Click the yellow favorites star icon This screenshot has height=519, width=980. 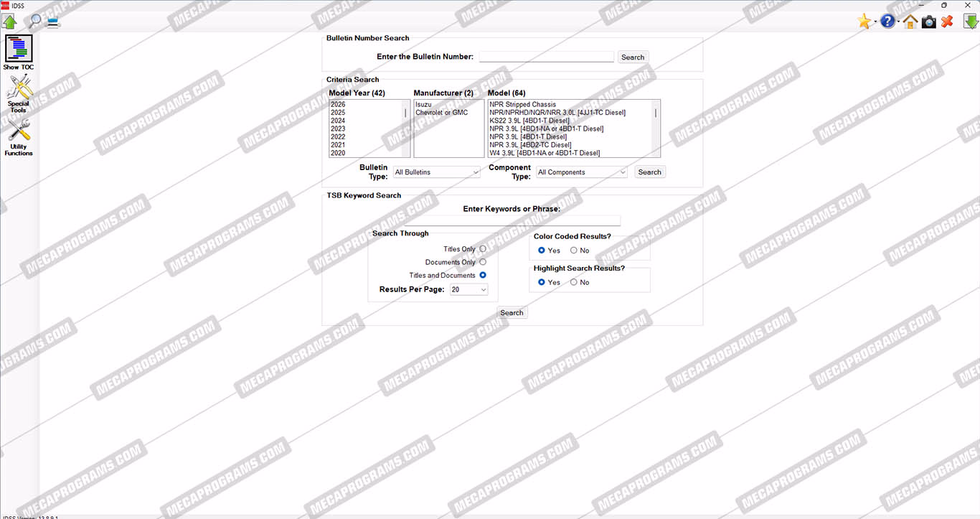[864, 22]
